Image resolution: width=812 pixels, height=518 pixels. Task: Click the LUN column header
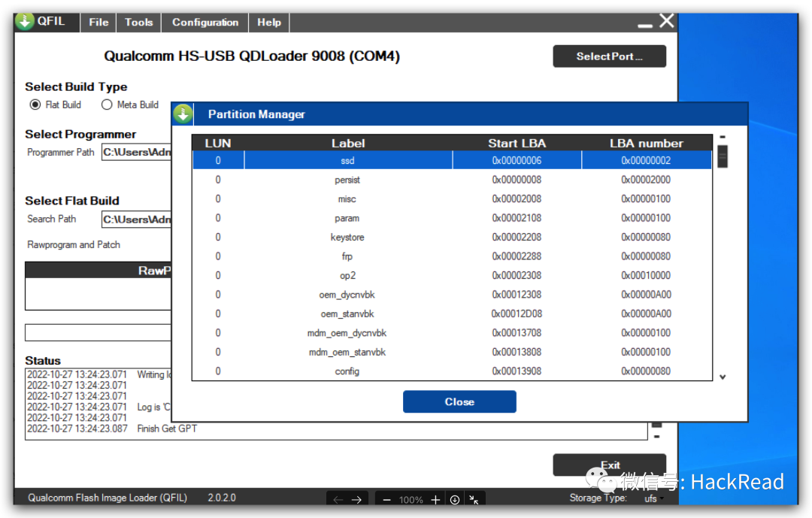[218, 143]
